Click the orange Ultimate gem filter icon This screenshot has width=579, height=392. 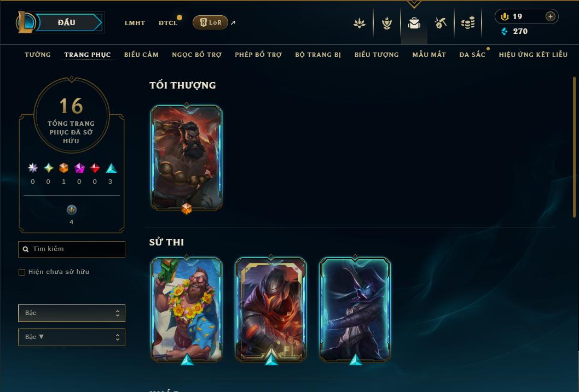tap(64, 168)
